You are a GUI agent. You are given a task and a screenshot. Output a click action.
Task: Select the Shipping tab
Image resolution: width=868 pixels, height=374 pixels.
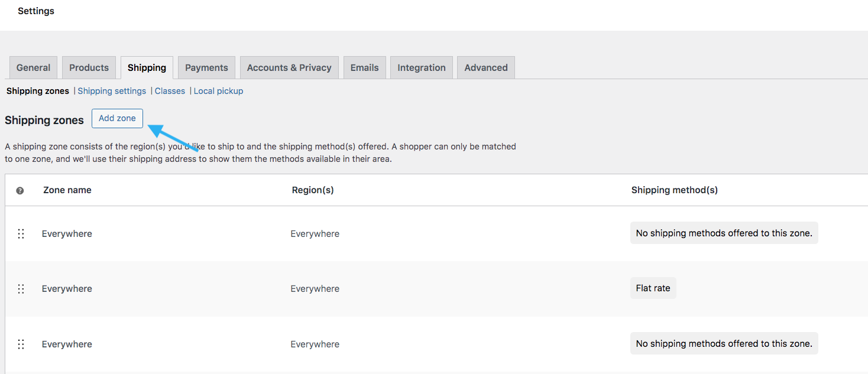(147, 67)
